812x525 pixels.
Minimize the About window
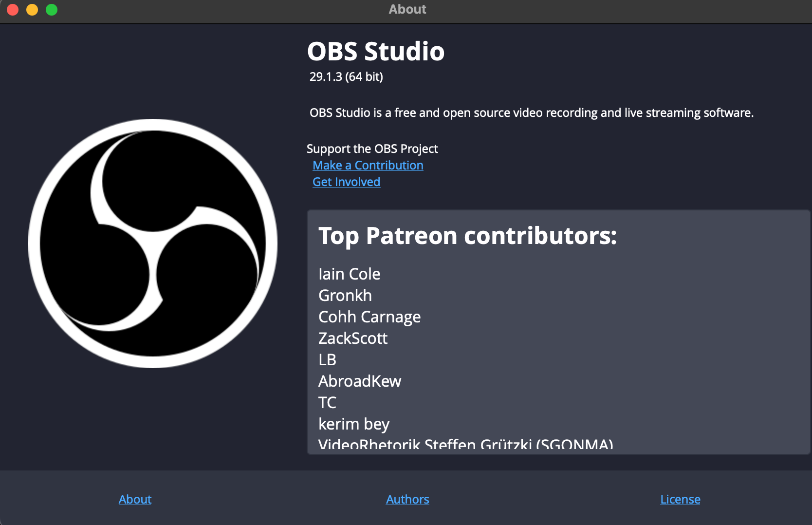coord(32,9)
